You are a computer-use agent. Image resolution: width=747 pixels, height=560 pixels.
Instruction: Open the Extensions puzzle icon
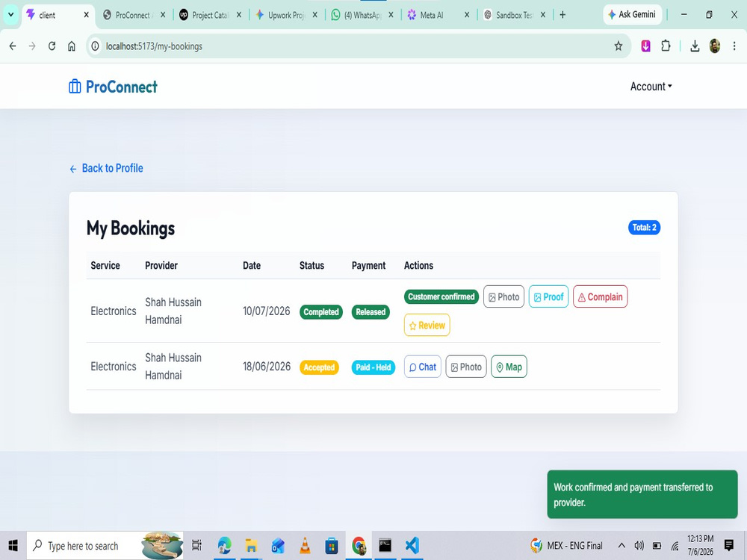tap(666, 46)
